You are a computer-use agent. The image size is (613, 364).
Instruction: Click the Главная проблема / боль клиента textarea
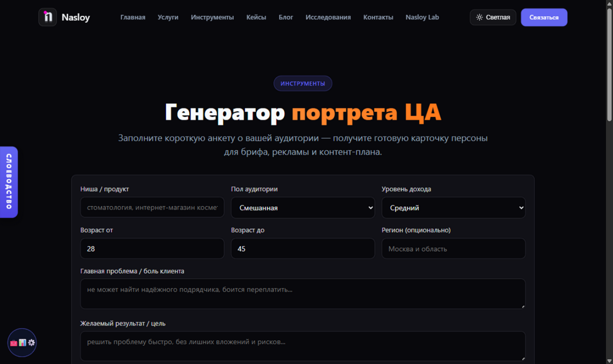[x=303, y=294]
